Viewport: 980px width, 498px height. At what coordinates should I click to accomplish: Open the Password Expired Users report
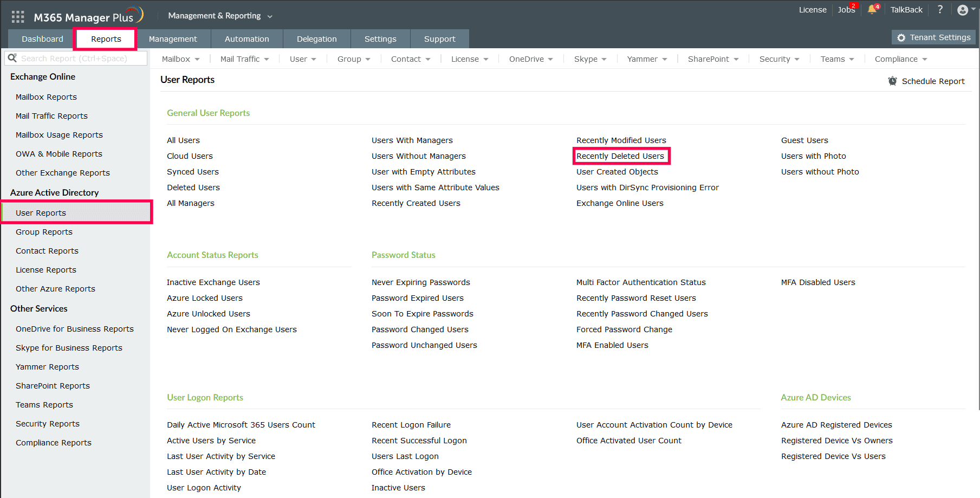(x=418, y=298)
